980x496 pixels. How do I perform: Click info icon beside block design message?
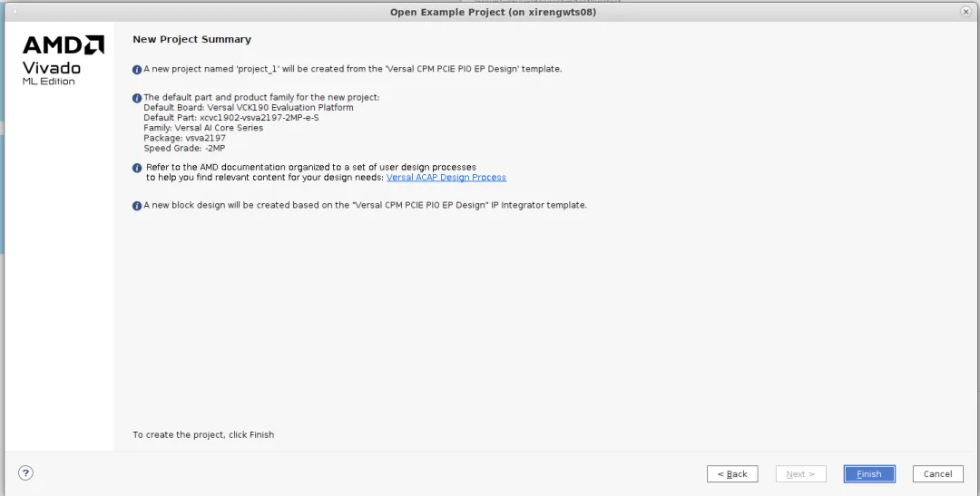[x=137, y=206]
